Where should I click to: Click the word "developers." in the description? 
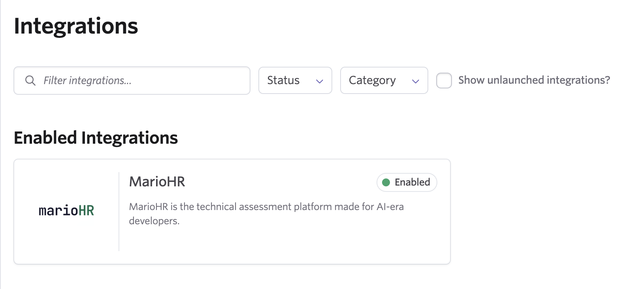tap(154, 221)
